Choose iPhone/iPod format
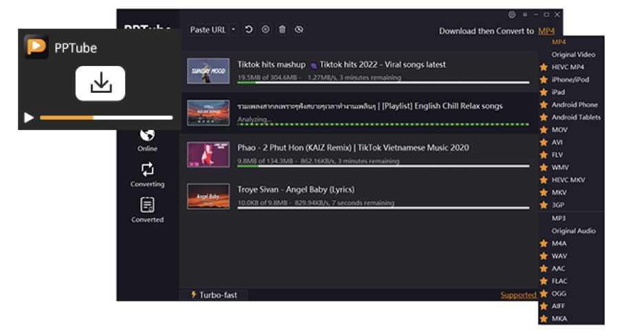Screen dimensions: 644x330 570,80
